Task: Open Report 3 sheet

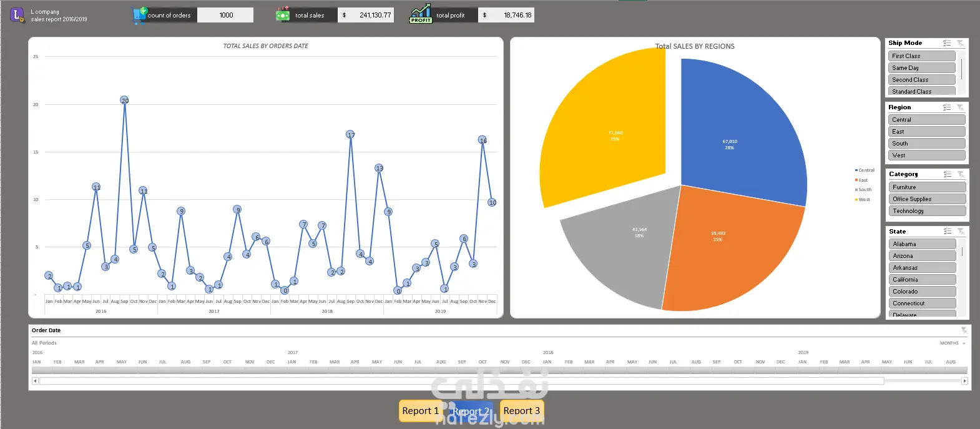Action: [x=522, y=411]
